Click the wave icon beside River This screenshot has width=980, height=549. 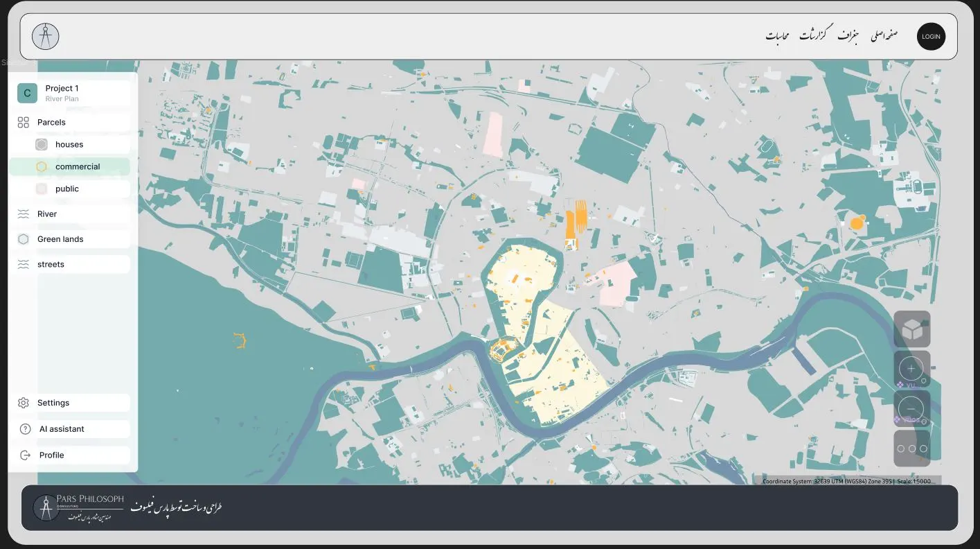tap(24, 214)
